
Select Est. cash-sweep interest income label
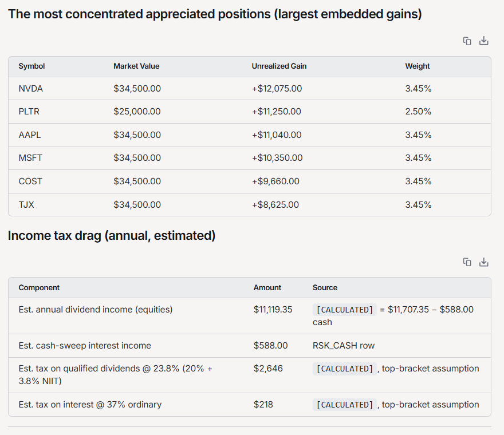(85, 346)
